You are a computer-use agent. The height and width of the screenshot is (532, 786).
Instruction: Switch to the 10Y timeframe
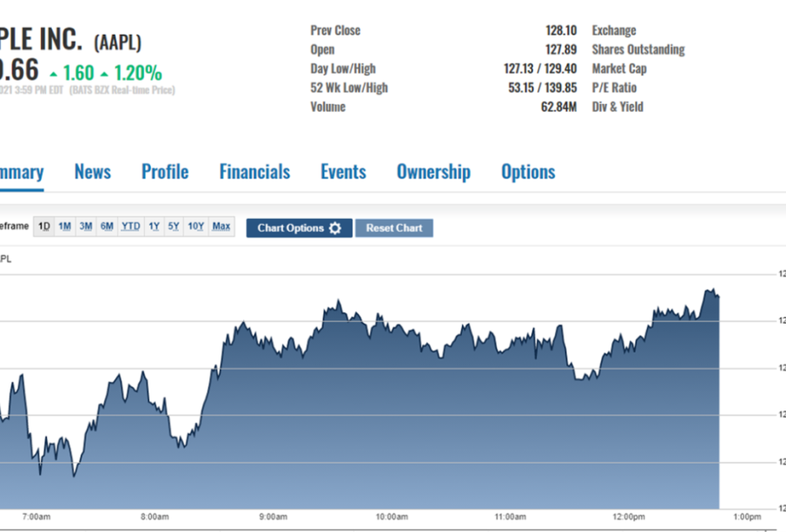(195, 227)
